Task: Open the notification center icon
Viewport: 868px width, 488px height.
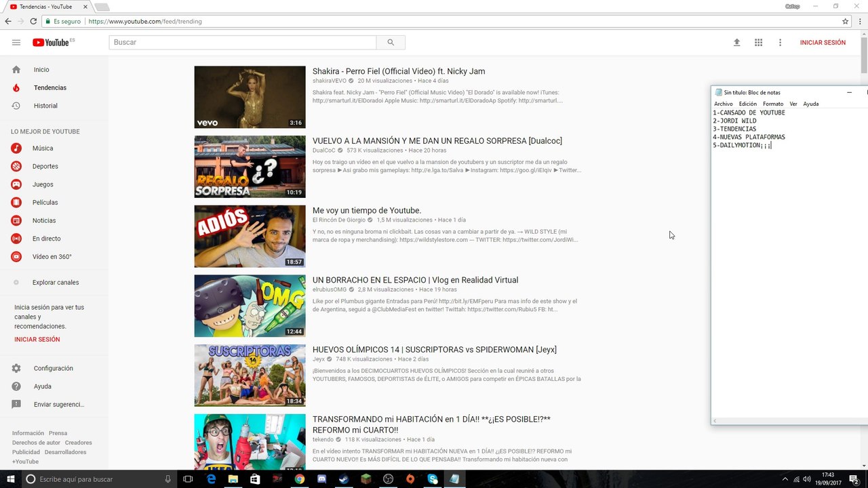Action: (854, 479)
